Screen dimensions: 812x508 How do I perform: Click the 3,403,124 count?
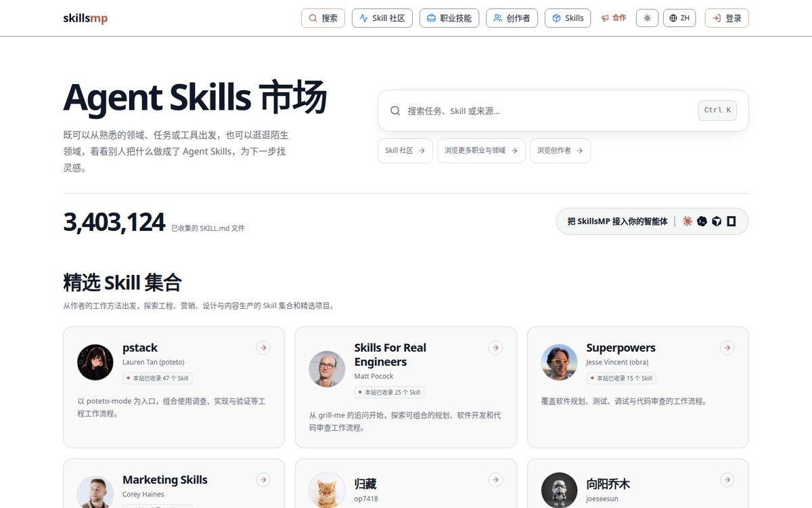(114, 222)
